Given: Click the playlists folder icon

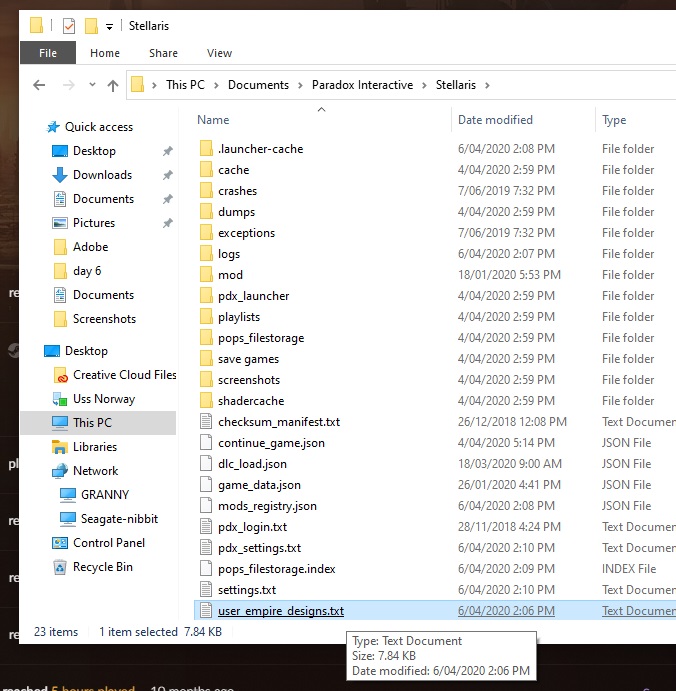Looking at the screenshot, I should [206, 317].
